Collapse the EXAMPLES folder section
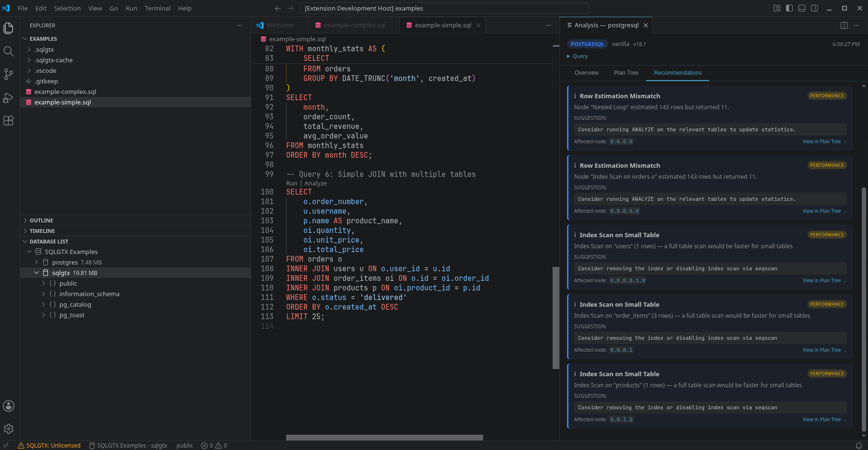Screen dimensions: 868x450 [x=25, y=39]
